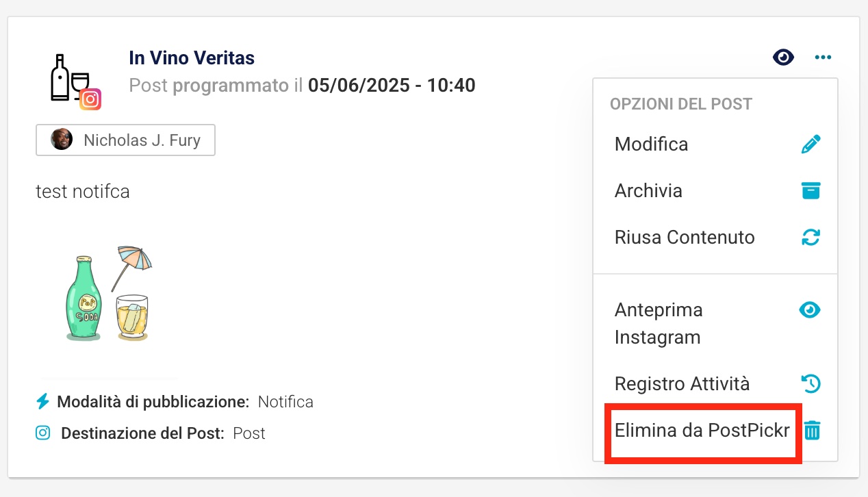Click the refresh arrows icon for Riusa Contenuto
The height and width of the screenshot is (497, 868).
pyautogui.click(x=810, y=238)
